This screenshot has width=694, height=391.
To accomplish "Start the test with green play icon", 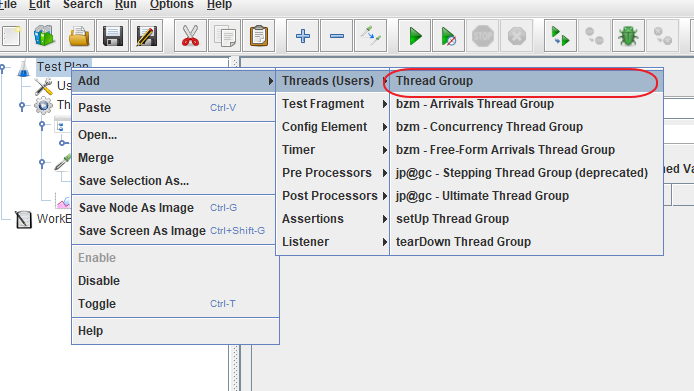I will 415,36.
